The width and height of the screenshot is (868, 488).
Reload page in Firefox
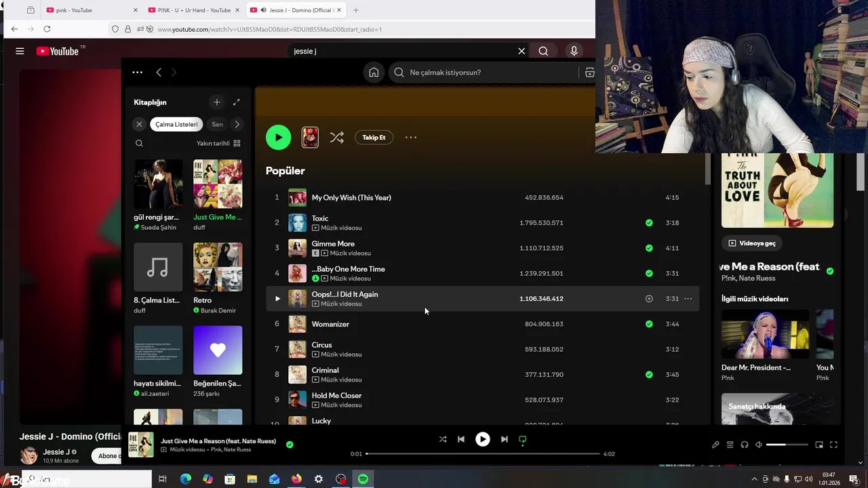pyautogui.click(x=47, y=29)
